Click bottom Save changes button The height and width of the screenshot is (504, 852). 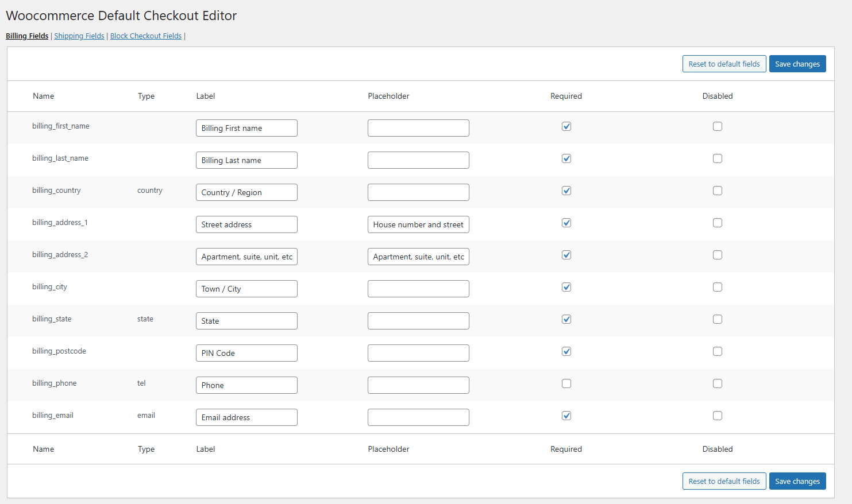pyautogui.click(x=797, y=481)
